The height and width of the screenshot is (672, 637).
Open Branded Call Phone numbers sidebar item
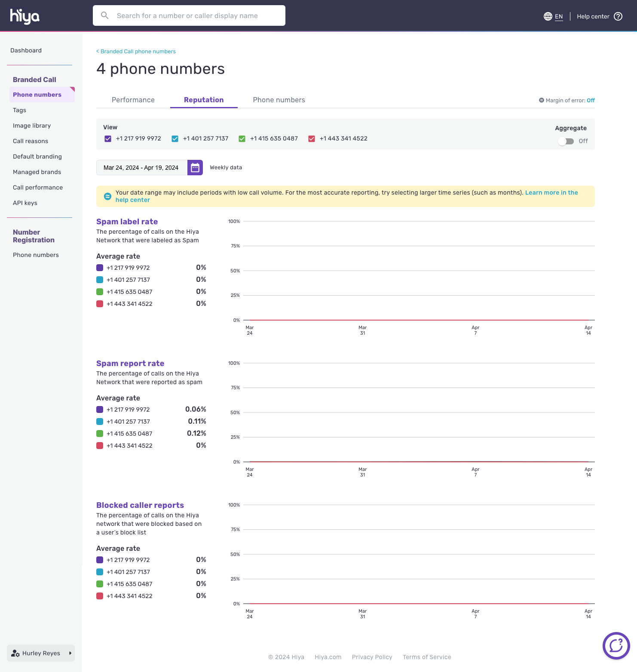coord(42,95)
